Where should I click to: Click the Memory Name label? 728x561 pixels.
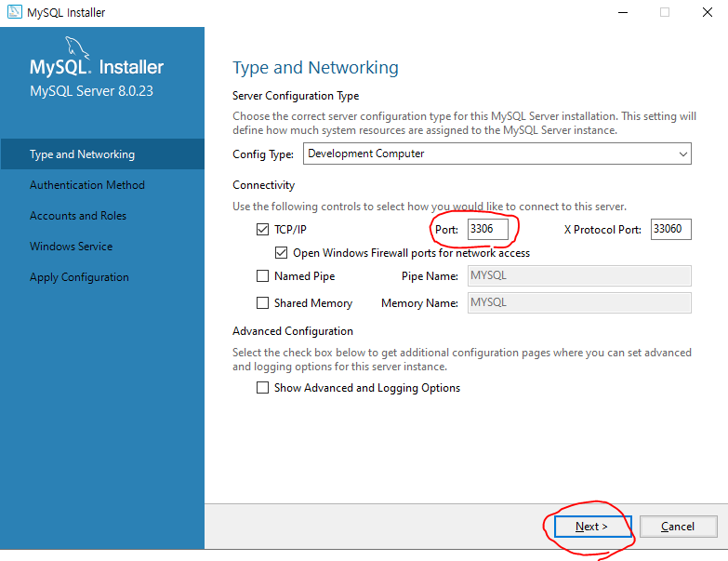[x=419, y=303]
